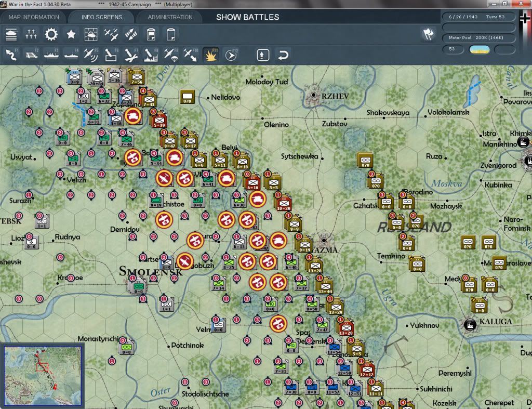
Task: Select the 7=14 green unit counter
Action: [x=219, y=283]
